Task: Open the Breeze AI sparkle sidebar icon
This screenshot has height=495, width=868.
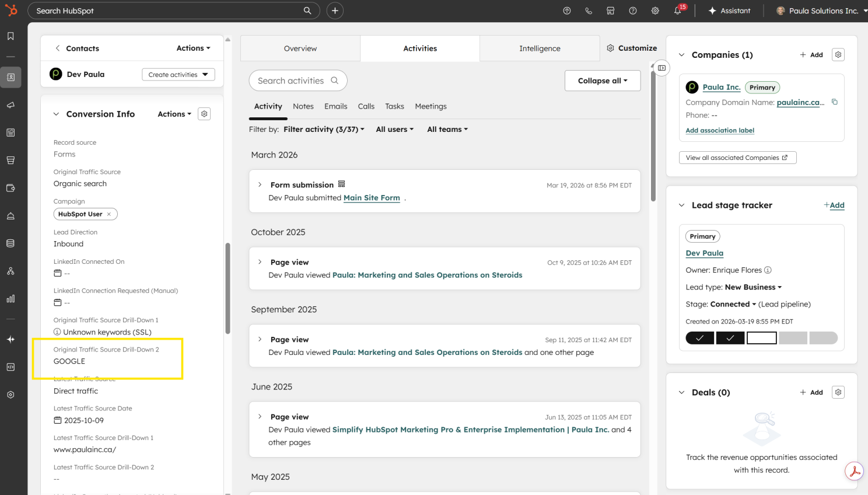Action: pos(10,339)
